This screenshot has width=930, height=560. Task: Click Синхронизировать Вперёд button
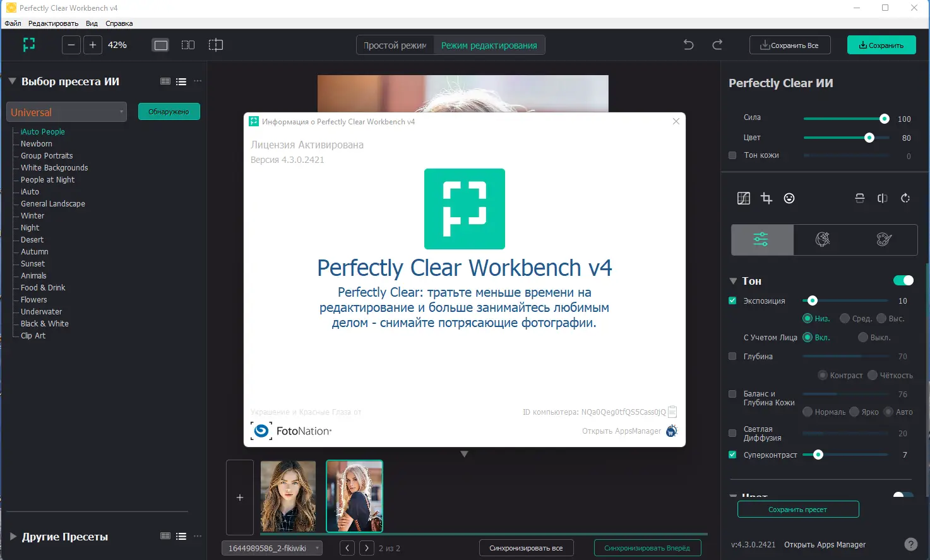647,548
